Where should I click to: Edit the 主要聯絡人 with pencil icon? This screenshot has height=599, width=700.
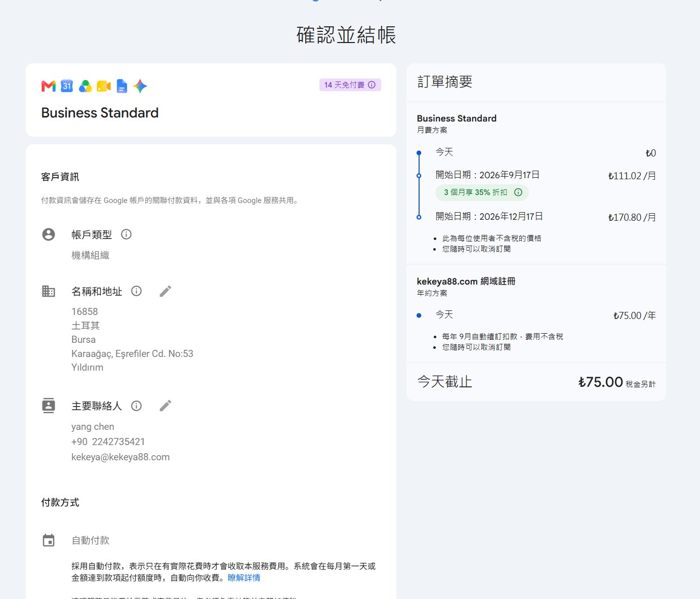[166, 406]
